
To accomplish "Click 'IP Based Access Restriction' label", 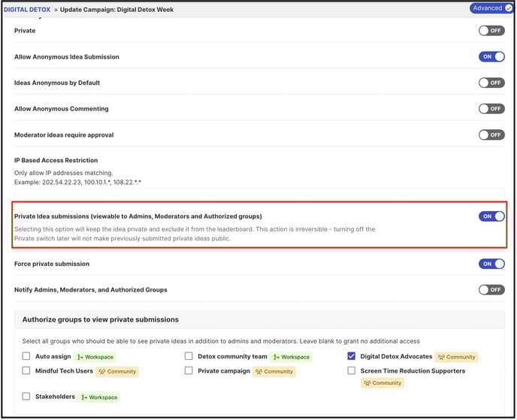I will tap(56, 160).
